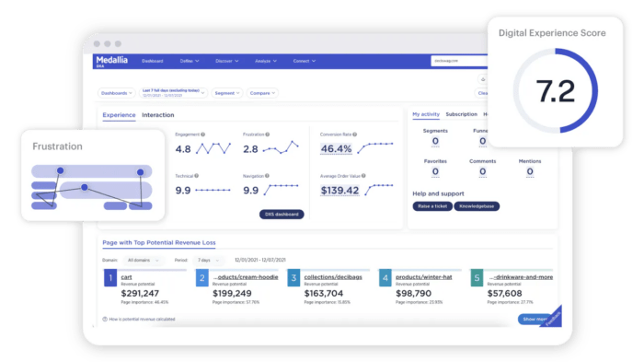Click rank 1 badge for cart
The image size is (644, 362).
click(110, 278)
